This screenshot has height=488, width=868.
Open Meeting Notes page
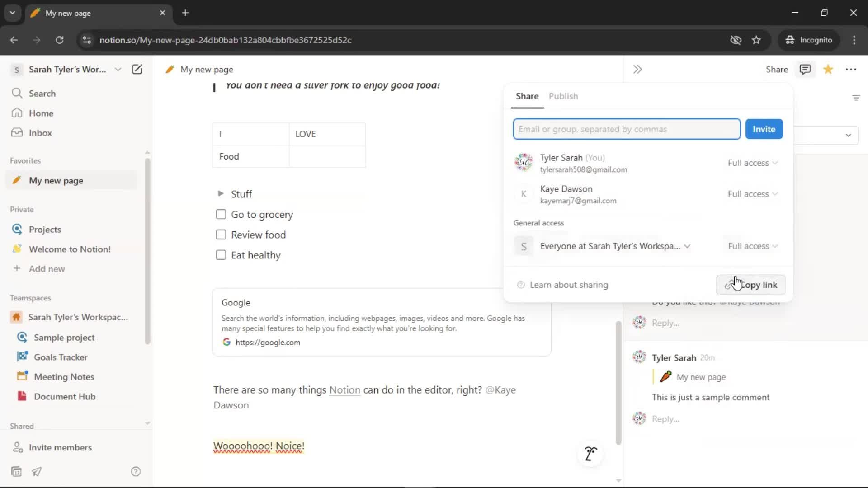[64, 377]
